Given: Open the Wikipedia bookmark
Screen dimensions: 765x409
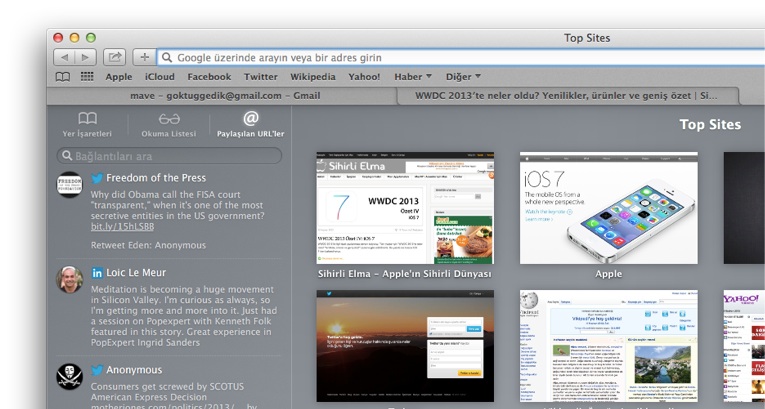Looking at the screenshot, I should (313, 77).
